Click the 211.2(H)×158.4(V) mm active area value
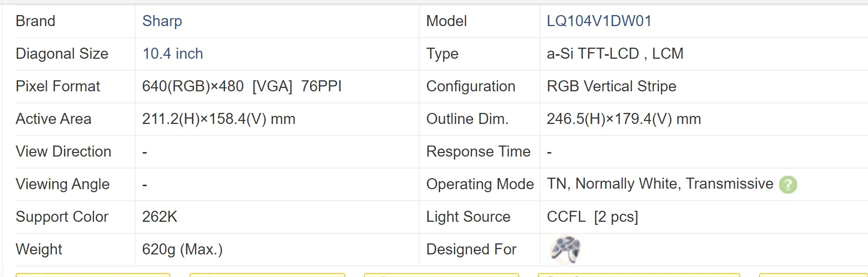This screenshot has height=277, width=868. click(x=219, y=119)
